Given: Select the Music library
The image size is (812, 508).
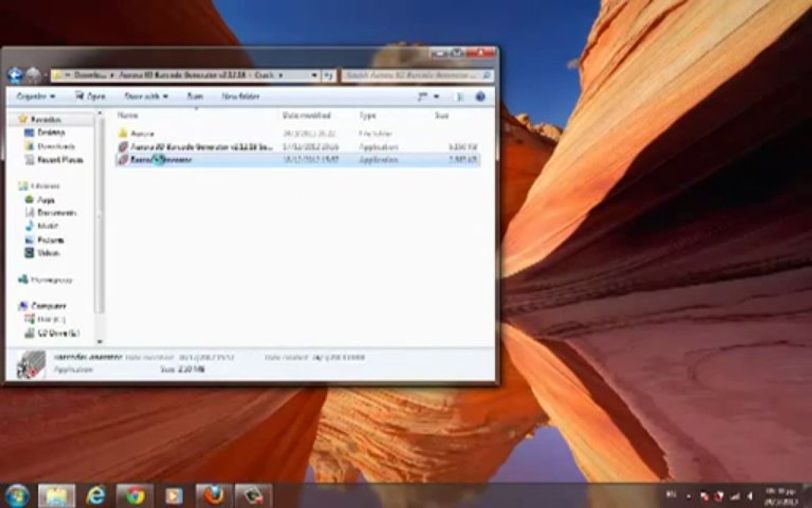Looking at the screenshot, I should pyautogui.click(x=47, y=226).
